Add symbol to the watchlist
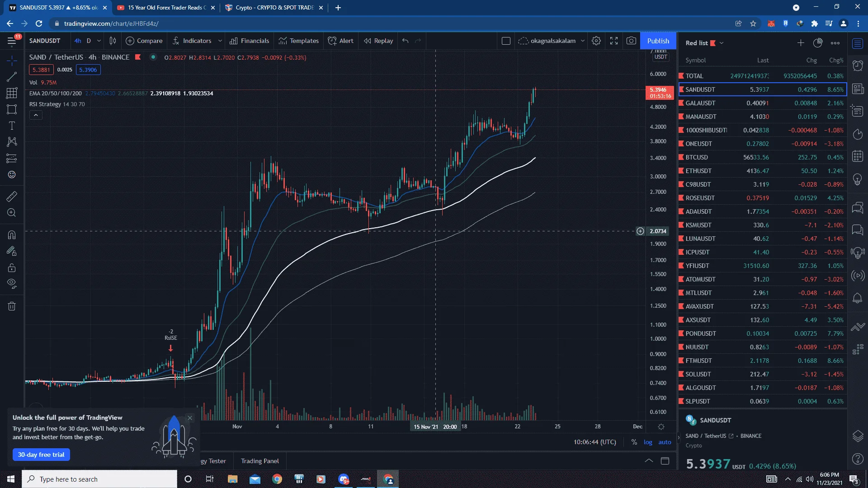Screen dimensions: 868x488 [801, 43]
